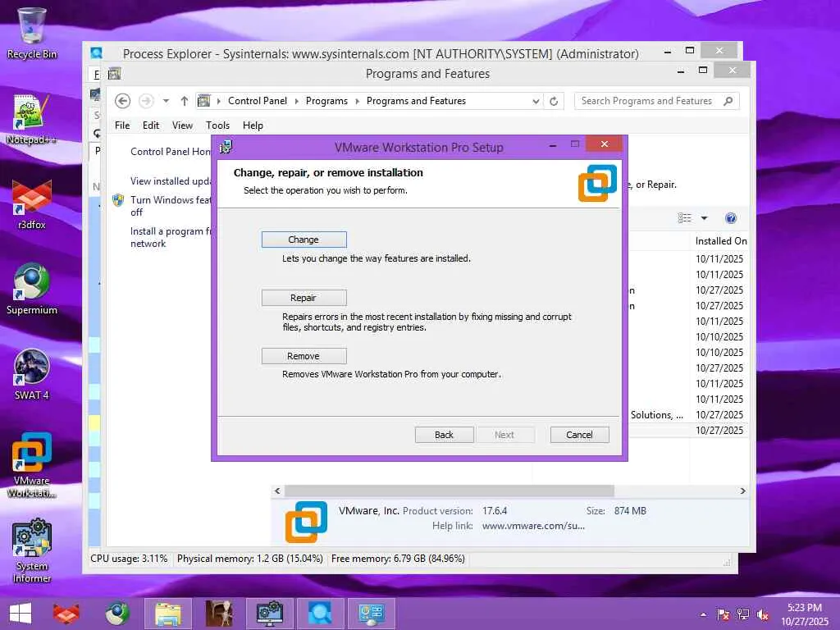The width and height of the screenshot is (840, 630).
Task: Open File Explorer from the taskbar
Action: pyautogui.click(x=167, y=614)
